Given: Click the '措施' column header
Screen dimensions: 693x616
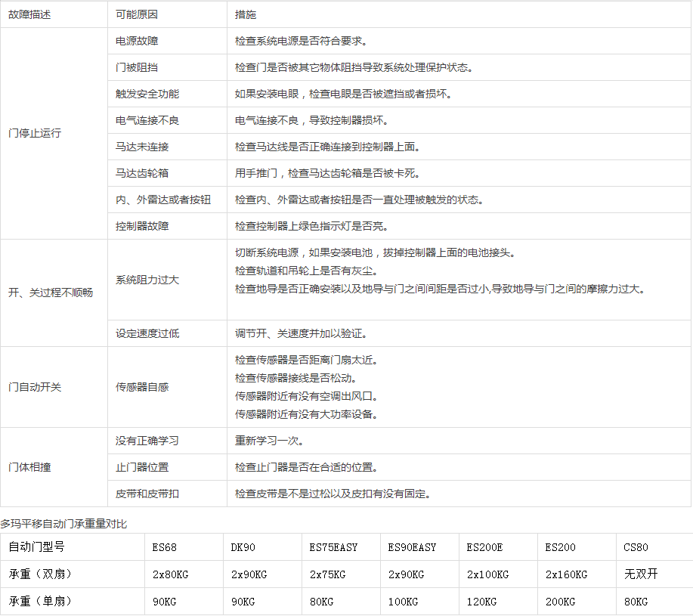Looking at the screenshot, I should (x=245, y=14).
